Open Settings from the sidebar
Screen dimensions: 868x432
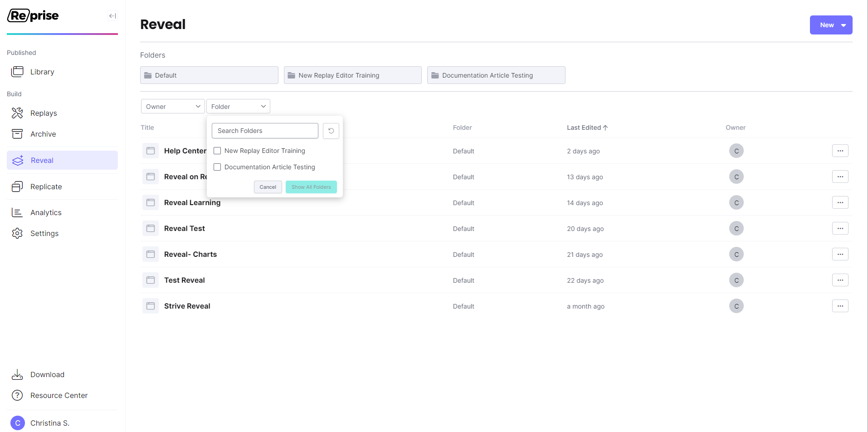coord(44,233)
